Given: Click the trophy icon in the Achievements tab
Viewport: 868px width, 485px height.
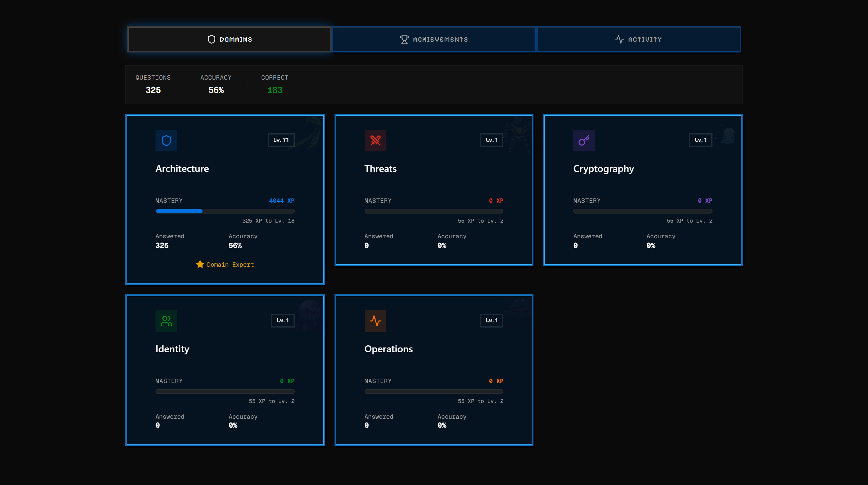Looking at the screenshot, I should pos(404,39).
